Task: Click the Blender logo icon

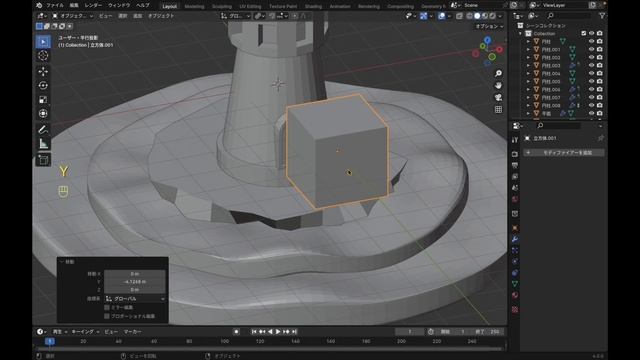Action: pos(39,5)
